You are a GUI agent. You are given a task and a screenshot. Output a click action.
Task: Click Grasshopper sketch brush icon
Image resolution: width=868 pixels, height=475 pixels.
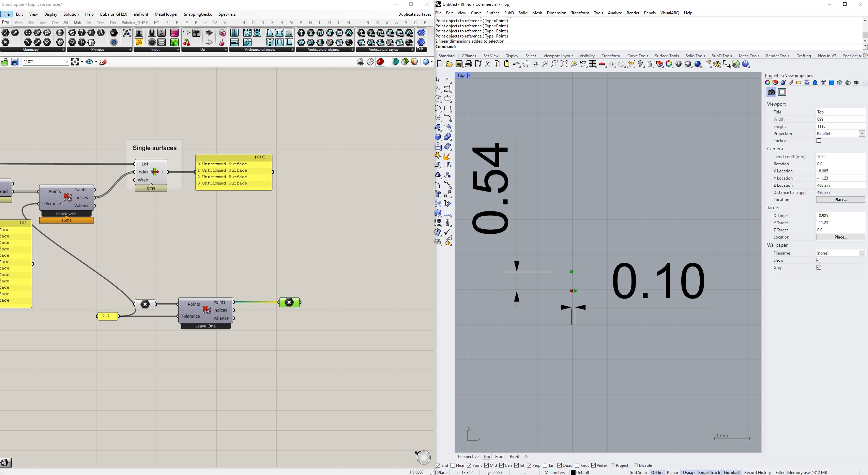click(x=103, y=62)
